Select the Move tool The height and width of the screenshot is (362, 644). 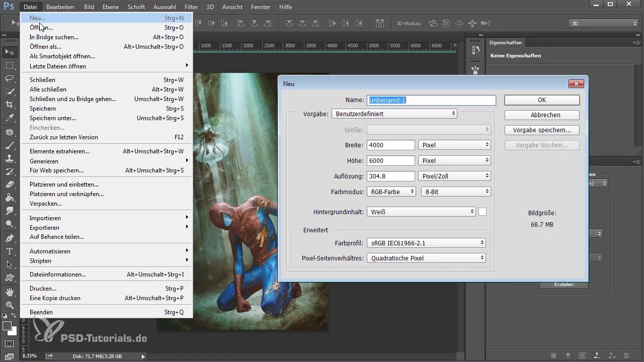click(9, 52)
